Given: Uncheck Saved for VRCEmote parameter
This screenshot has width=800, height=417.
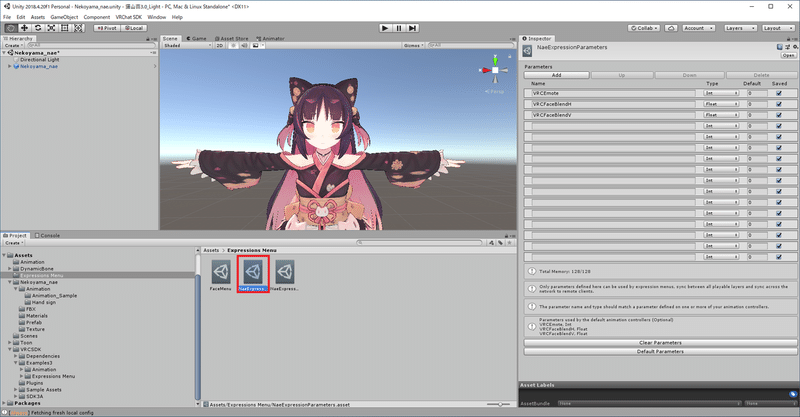Looking at the screenshot, I should (x=779, y=93).
